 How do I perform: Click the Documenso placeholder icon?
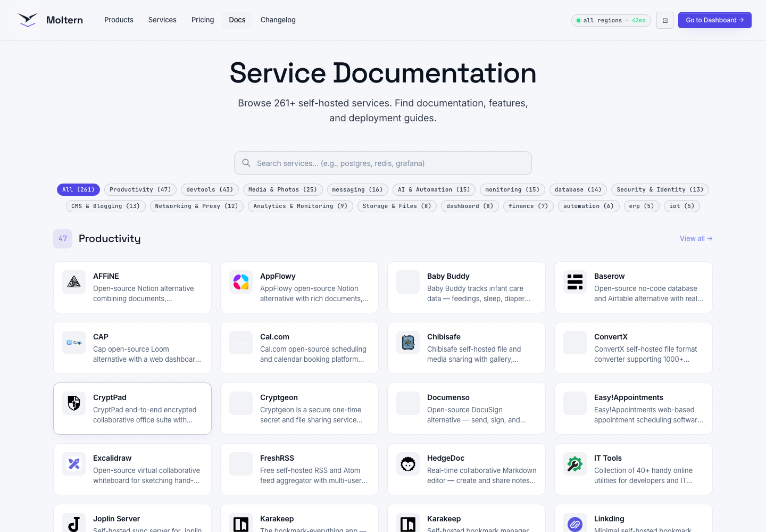pos(408,403)
